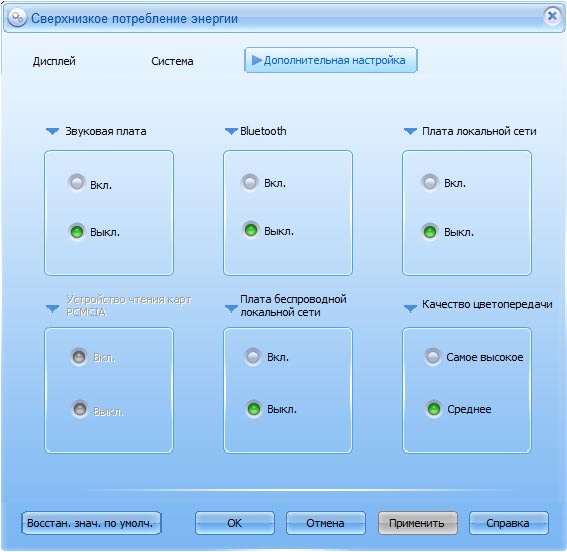This screenshot has height=552, width=567.
Task: Close the Сверхнизкое потребление энергии dialog
Action: (x=552, y=16)
